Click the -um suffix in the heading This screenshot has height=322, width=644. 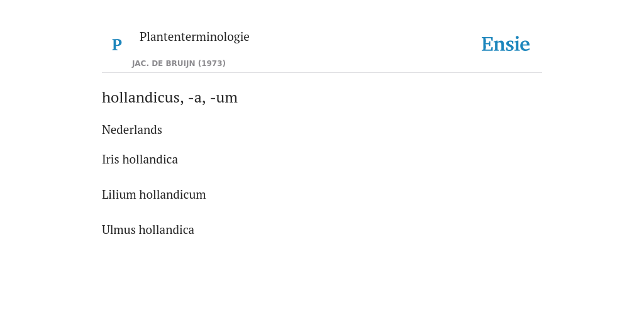click(x=224, y=97)
